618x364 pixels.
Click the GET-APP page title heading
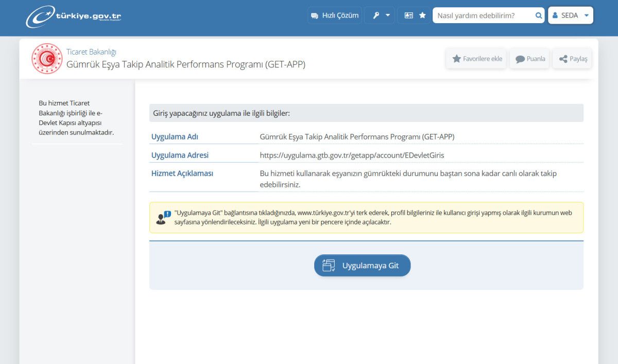tap(185, 65)
